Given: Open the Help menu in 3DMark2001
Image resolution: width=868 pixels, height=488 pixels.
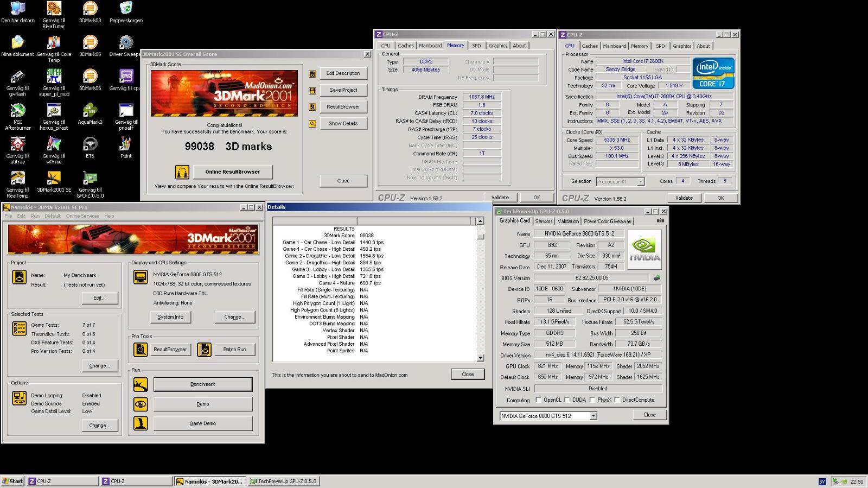Looking at the screenshot, I should pyautogui.click(x=109, y=216).
